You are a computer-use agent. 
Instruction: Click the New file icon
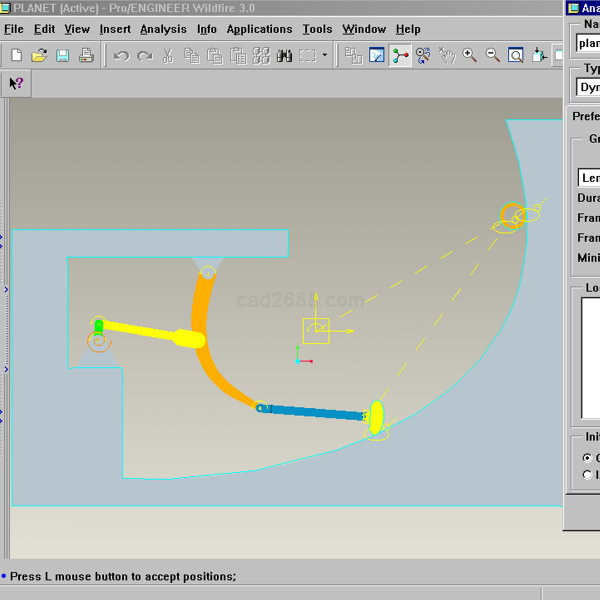(17, 56)
